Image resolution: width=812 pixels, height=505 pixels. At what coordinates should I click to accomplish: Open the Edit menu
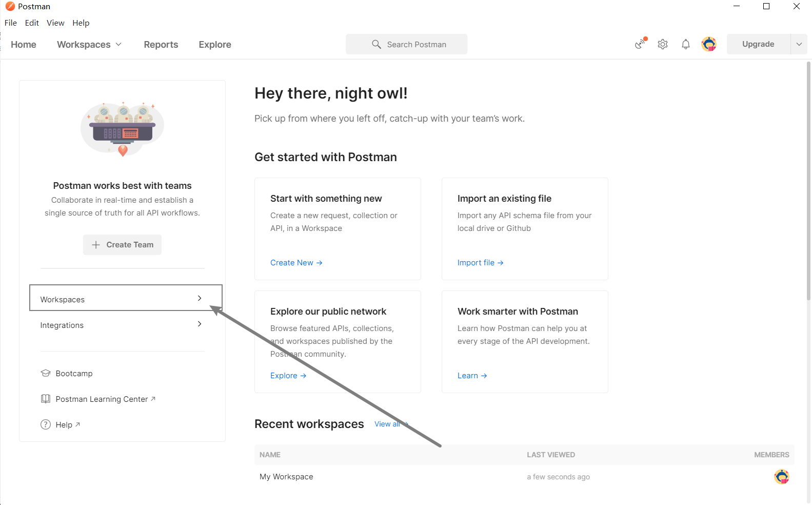coord(32,23)
